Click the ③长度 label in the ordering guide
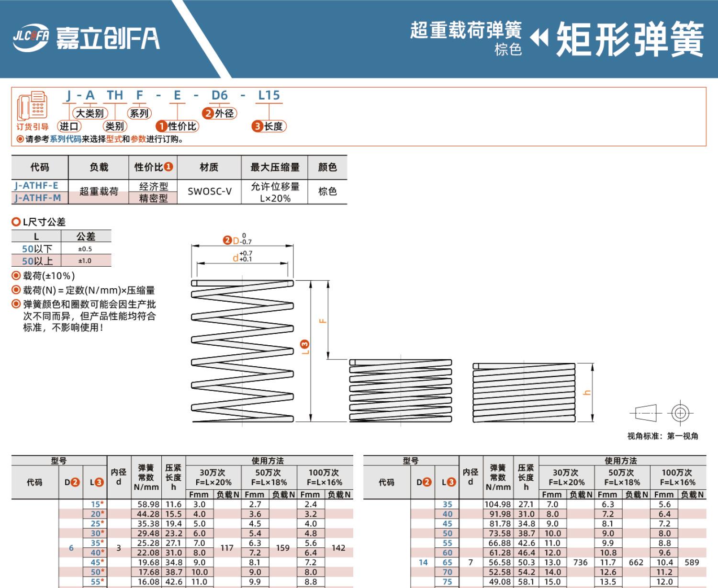 pos(269,126)
